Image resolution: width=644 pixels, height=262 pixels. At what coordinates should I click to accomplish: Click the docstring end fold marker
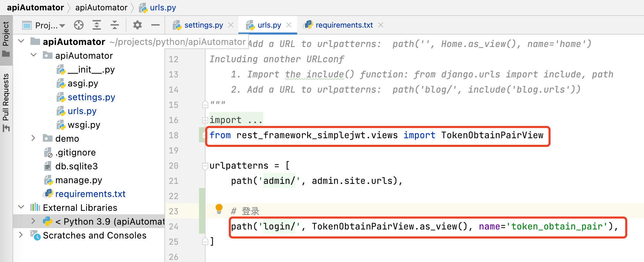click(x=205, y=104)
